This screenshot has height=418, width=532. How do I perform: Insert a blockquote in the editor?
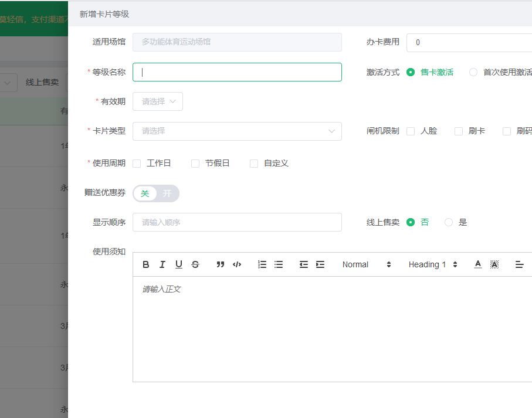point(221,264)
